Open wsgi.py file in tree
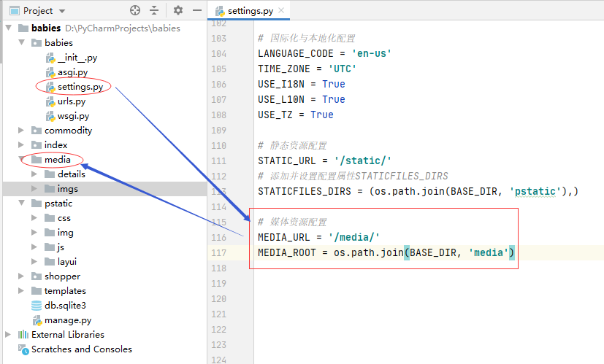Image resolution: width=604 pixels, height=364 pixels. [x=73, y=116]
